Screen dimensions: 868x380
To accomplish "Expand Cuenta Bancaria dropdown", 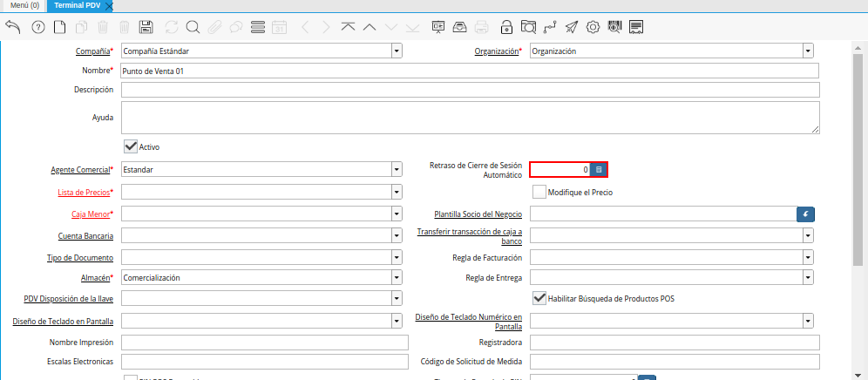I will [x=397, y=235].
